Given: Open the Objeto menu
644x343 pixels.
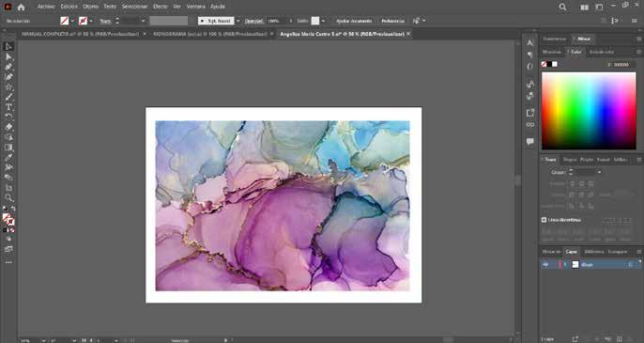Looking at the screenshot, I should pyautogui.click(x=90, y=7).
